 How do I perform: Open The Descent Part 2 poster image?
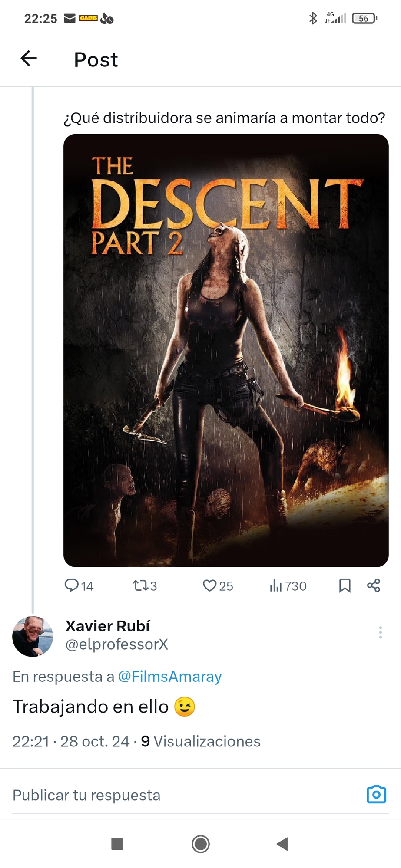coord(226,350)
